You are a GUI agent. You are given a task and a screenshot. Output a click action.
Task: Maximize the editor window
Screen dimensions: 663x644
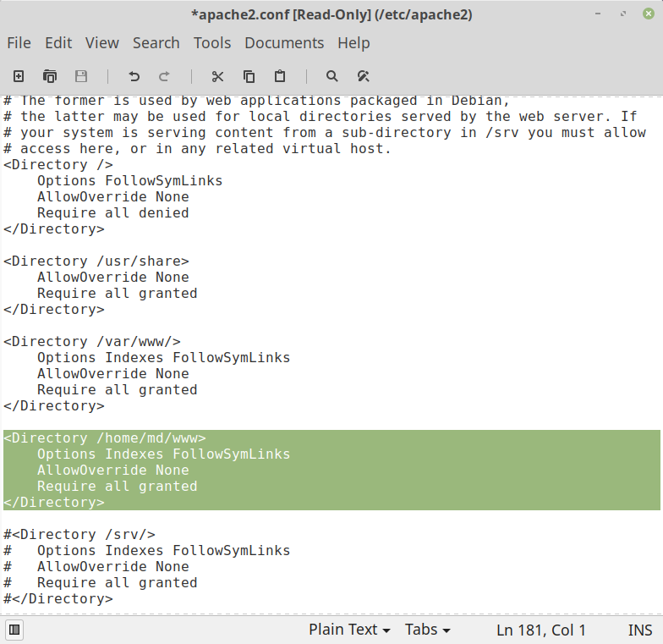coord(622,14)
